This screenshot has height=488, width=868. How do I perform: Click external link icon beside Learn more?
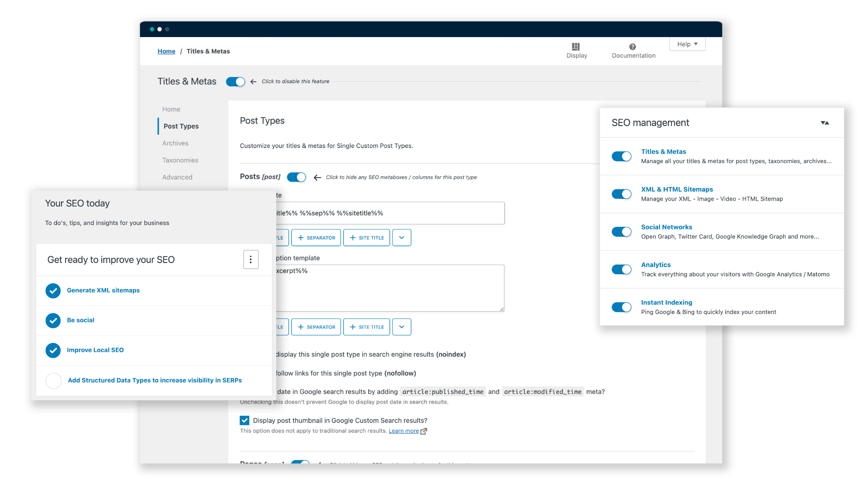(424, 431)
